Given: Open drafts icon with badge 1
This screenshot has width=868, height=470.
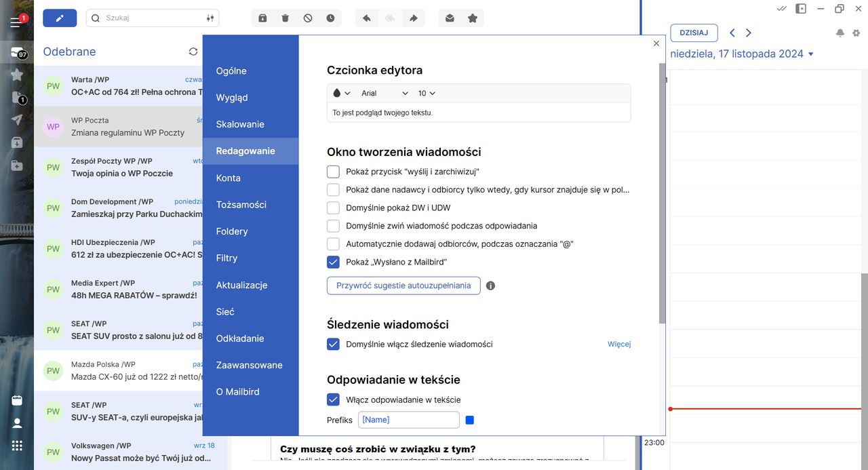Looking at the screenshot, I should (x=17, y=98).
